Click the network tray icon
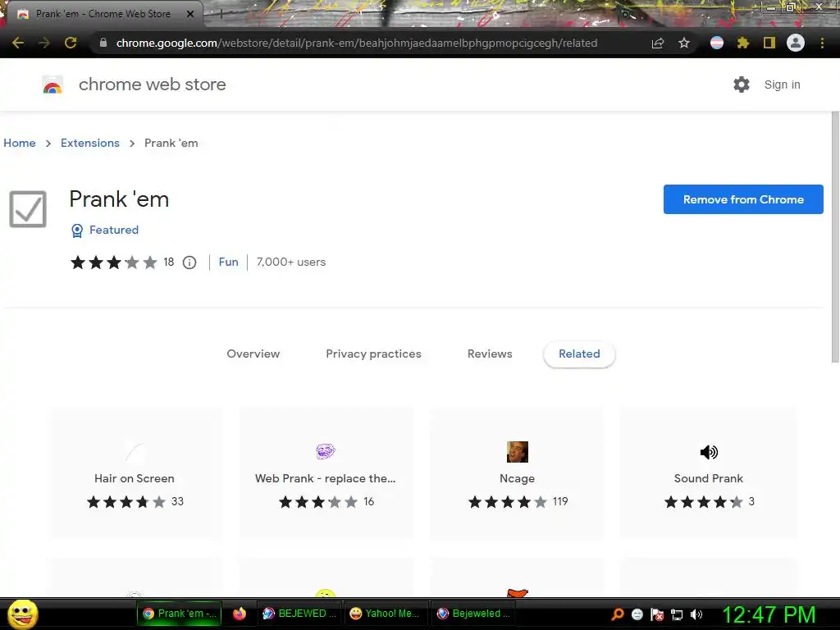Image resolution: width=840 pixels, height=630 pixels. click(677, 614)
